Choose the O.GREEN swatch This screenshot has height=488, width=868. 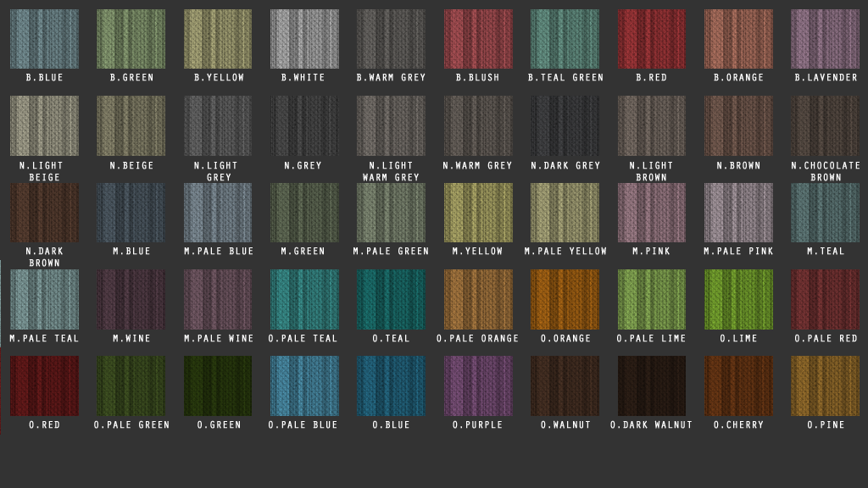point(218,385)
